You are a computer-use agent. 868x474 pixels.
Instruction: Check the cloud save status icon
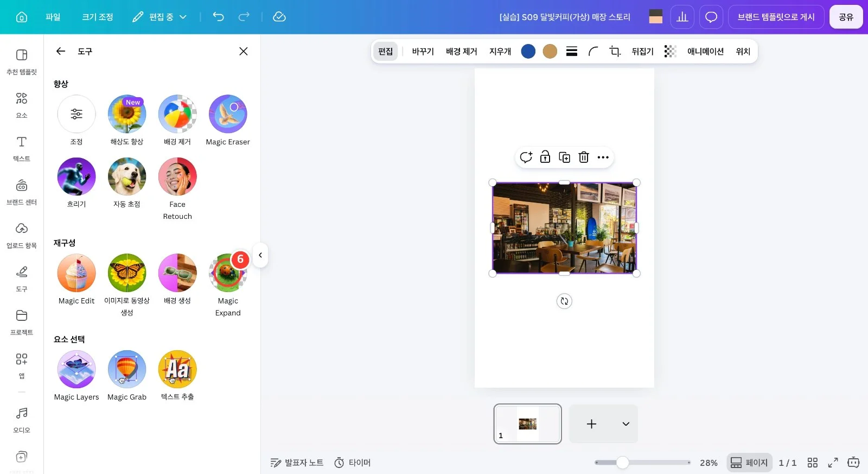(279, 17)
